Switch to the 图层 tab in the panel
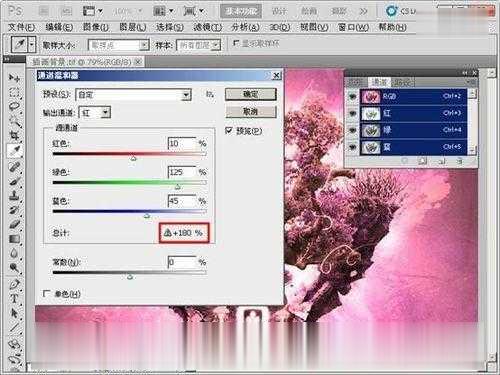 coord(355,82)
